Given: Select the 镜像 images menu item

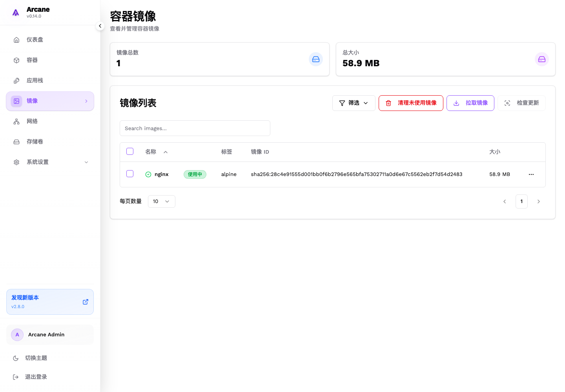Looking at the screenshot, I should tap(50, 101).
